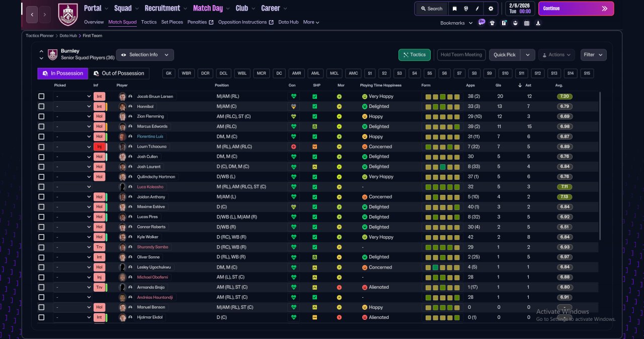
Task: Click the Burnley club crest logo
Action: click(68, 14)
